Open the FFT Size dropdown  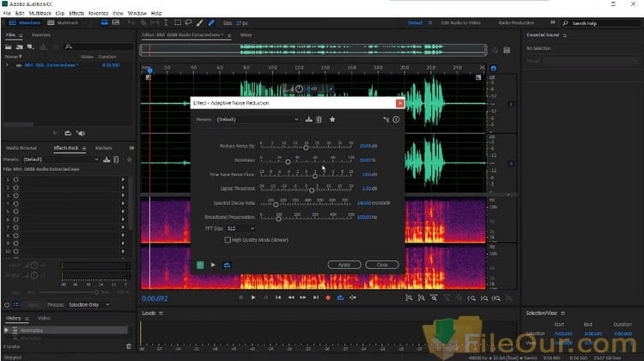tap(240, 229)
